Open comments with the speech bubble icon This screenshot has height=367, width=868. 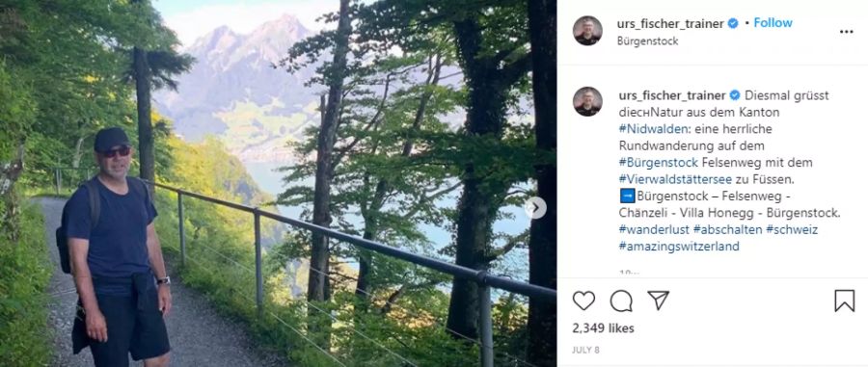coord(621,301)
